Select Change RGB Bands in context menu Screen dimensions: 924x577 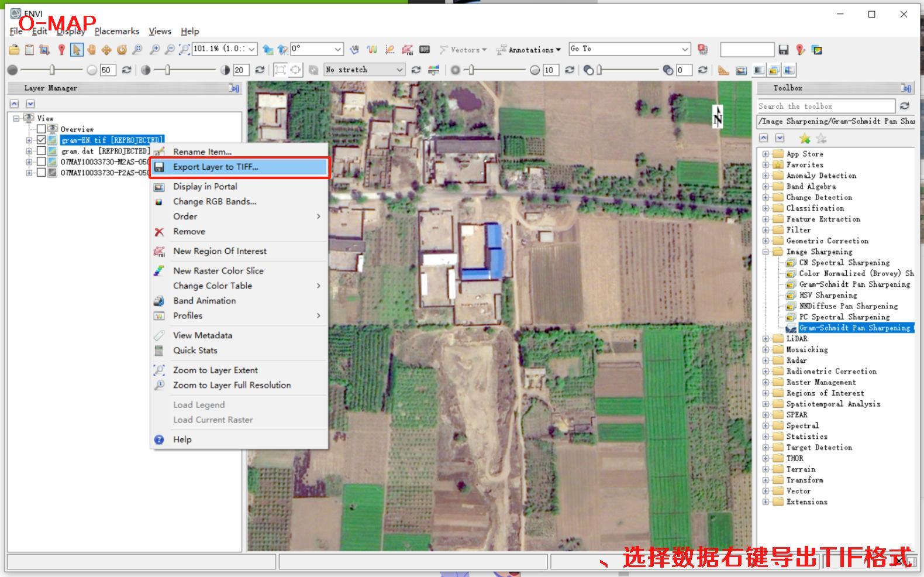click(214, 201)
